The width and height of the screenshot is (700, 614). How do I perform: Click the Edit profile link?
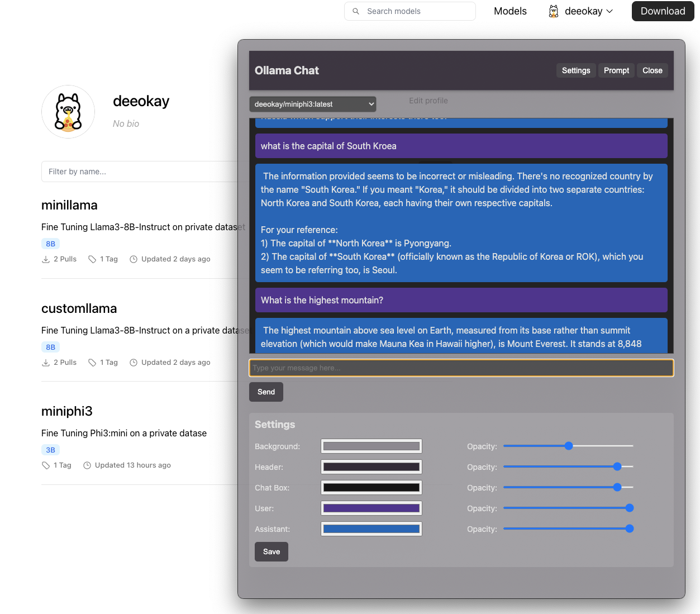[x=428, y=101]
